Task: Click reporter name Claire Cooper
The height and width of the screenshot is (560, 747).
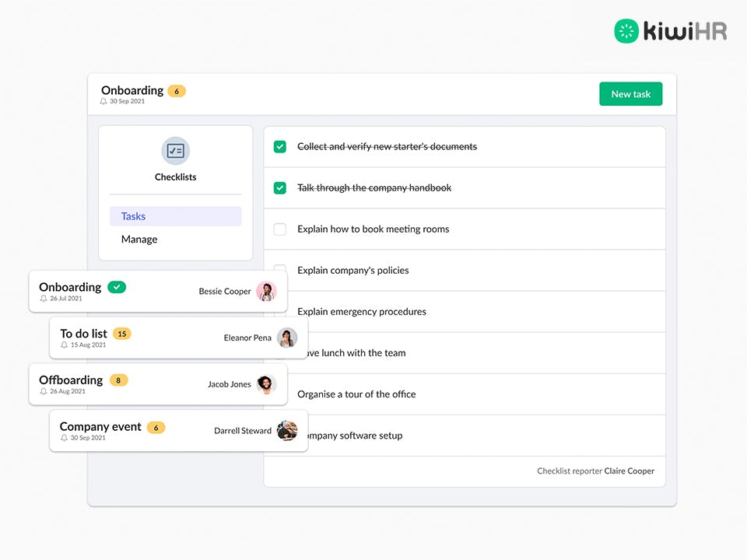Action: 629,471
